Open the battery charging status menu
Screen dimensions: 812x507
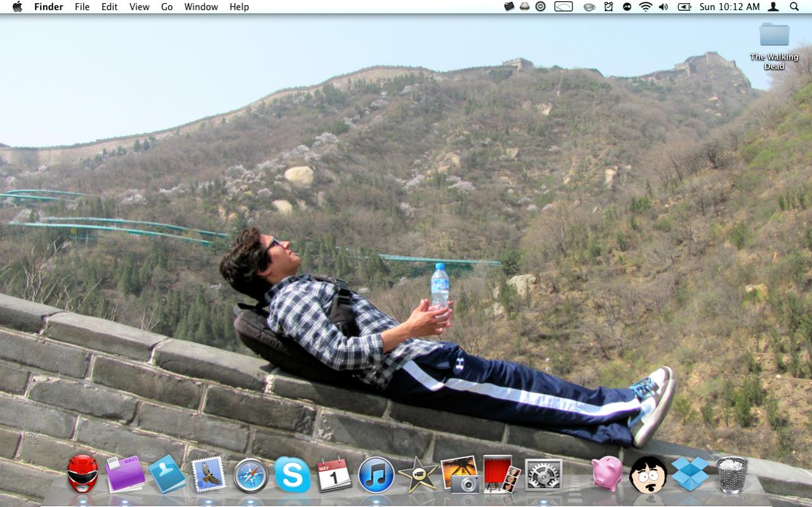click(x=684, y=6)
